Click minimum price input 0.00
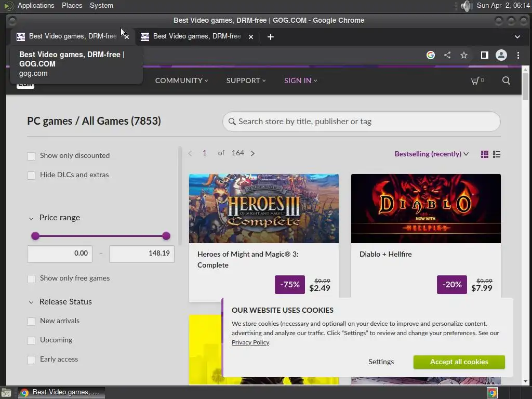The image size is (532, 399). (60, 254)
